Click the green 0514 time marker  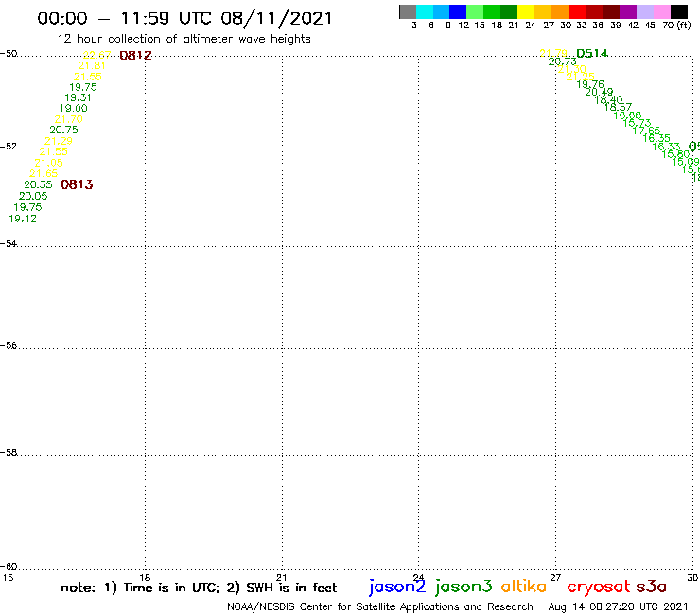pos(592,54)
